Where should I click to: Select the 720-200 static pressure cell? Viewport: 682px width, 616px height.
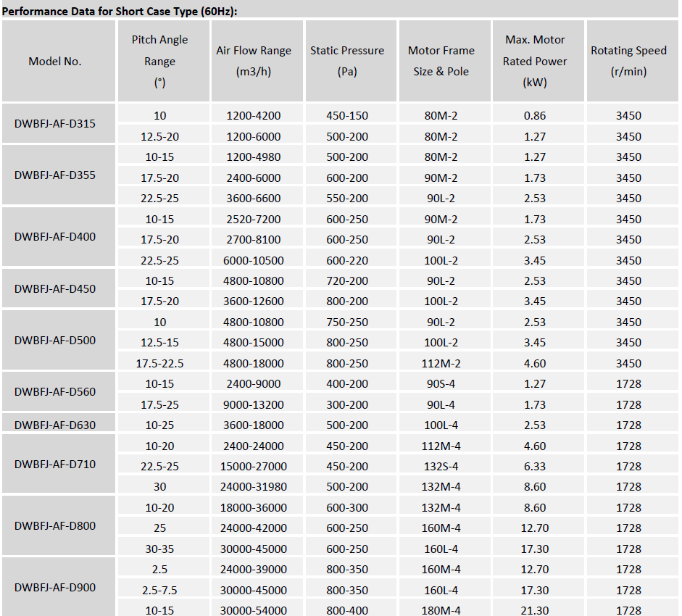click(347, 280)
